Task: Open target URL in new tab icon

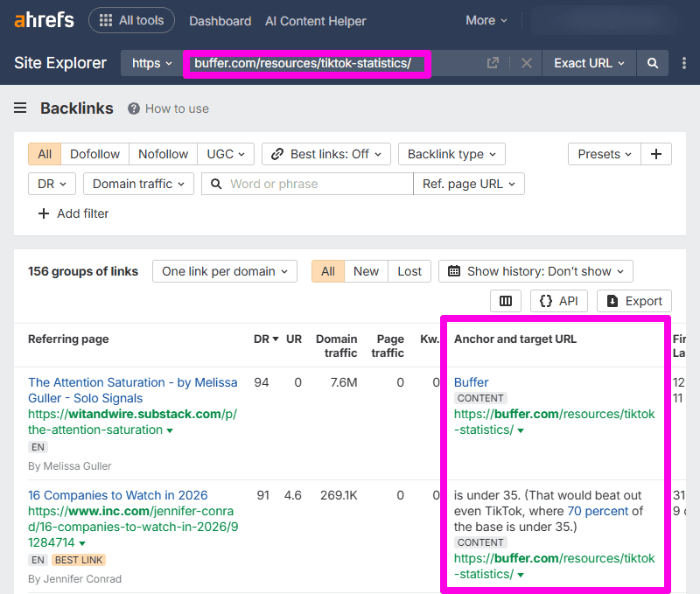Action: [x=493, y=63]
